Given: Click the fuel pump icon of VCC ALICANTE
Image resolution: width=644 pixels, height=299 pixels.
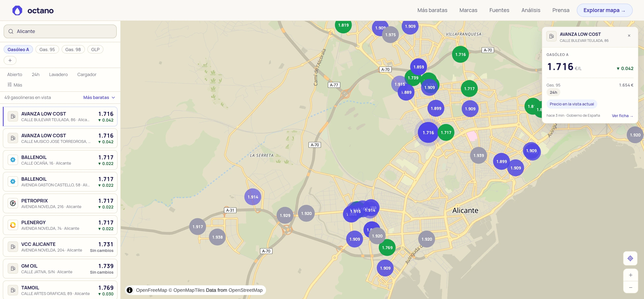Looking at the screenshot, I should (x=13, y=247).
